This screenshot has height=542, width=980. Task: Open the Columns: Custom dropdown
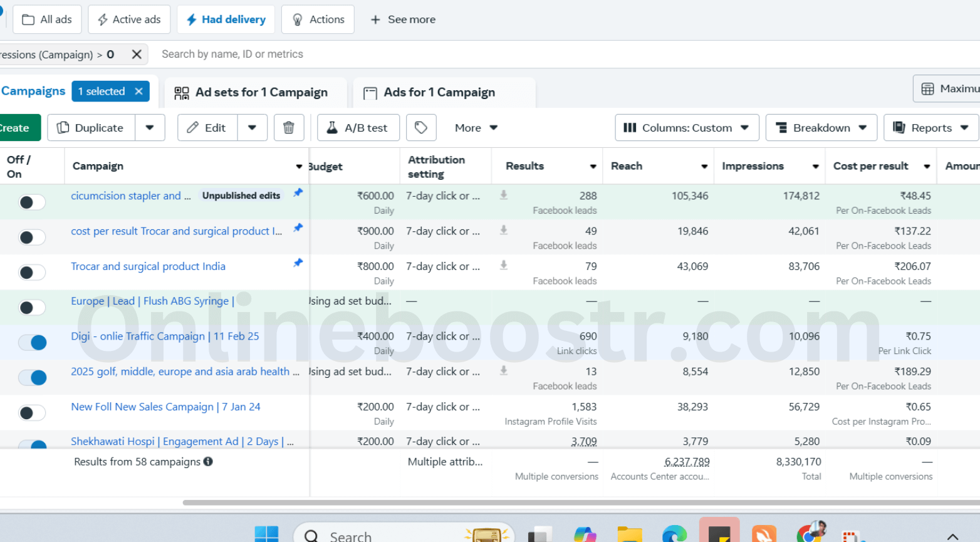(x=687, y=128)
